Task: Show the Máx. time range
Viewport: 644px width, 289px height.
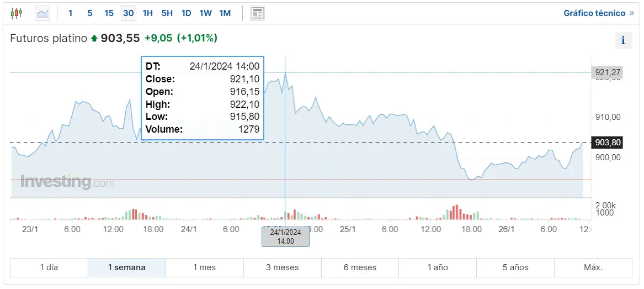Action: coord(593,267)
